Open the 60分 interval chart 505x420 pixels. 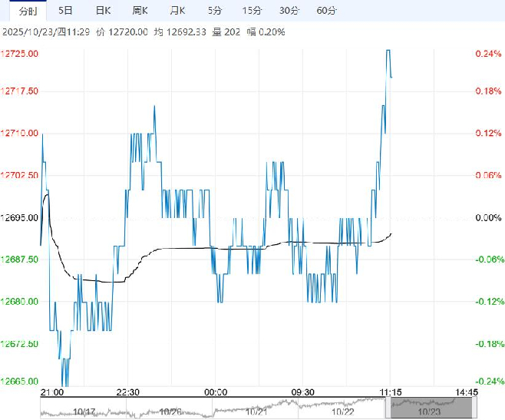326,11
